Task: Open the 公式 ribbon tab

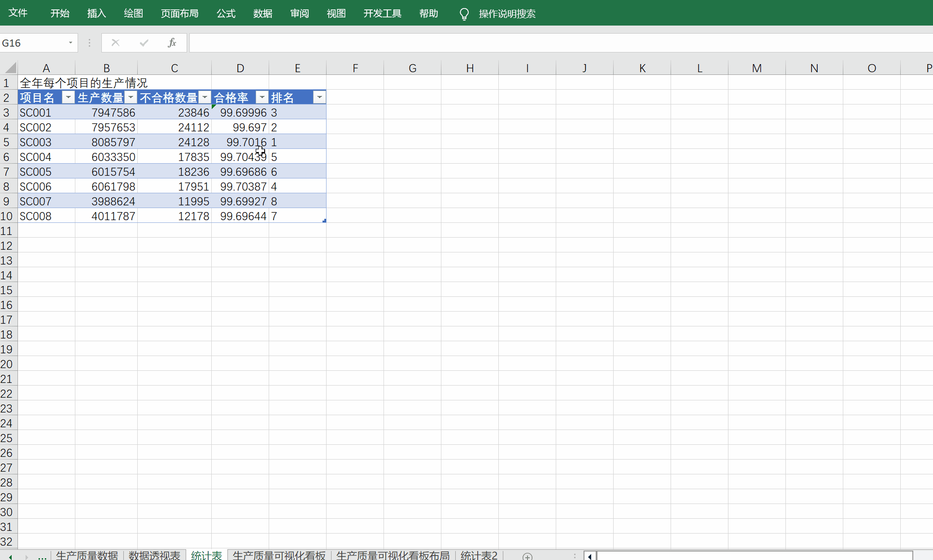Action: (x=226, y=13)
